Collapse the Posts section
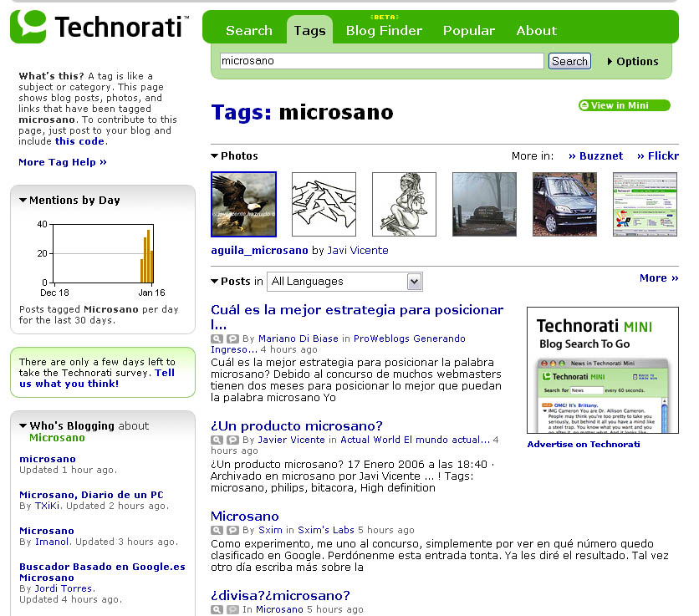This screenshot has height=616, width=699. pos(214,282)
